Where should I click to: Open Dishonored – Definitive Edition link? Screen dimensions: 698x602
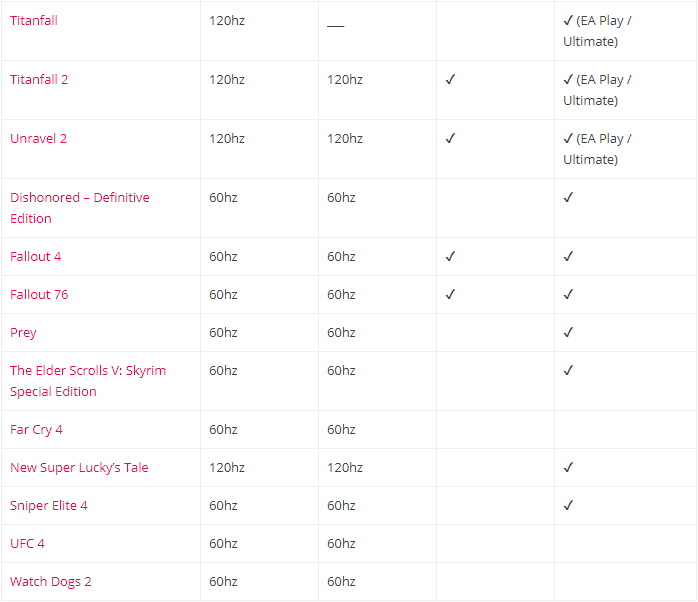coord(80,208)
